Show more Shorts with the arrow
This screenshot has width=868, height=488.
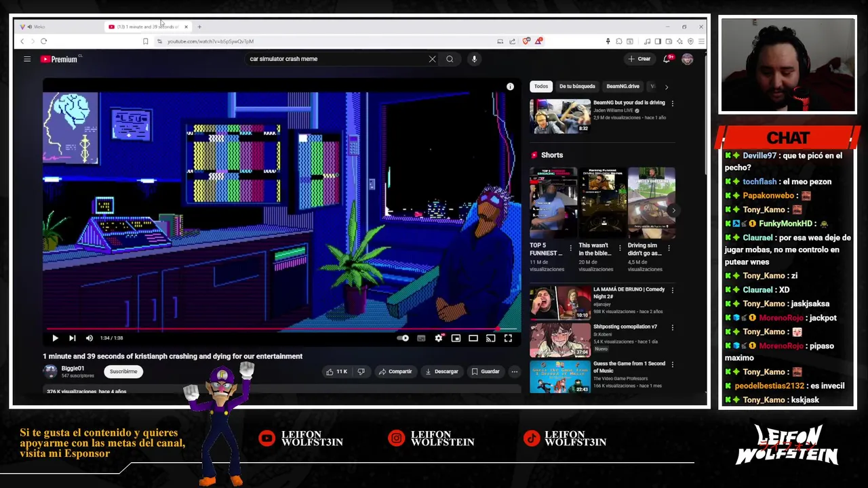[673, 210]
